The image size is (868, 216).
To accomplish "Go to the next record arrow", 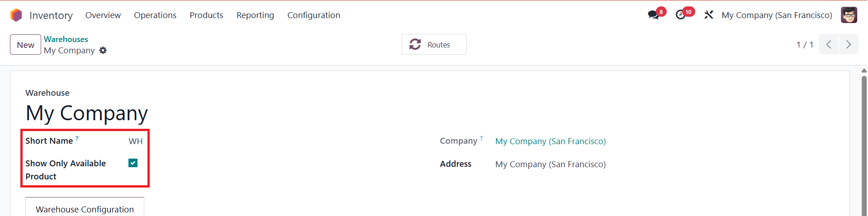I will pyautogui.click(x=849, y=44).
